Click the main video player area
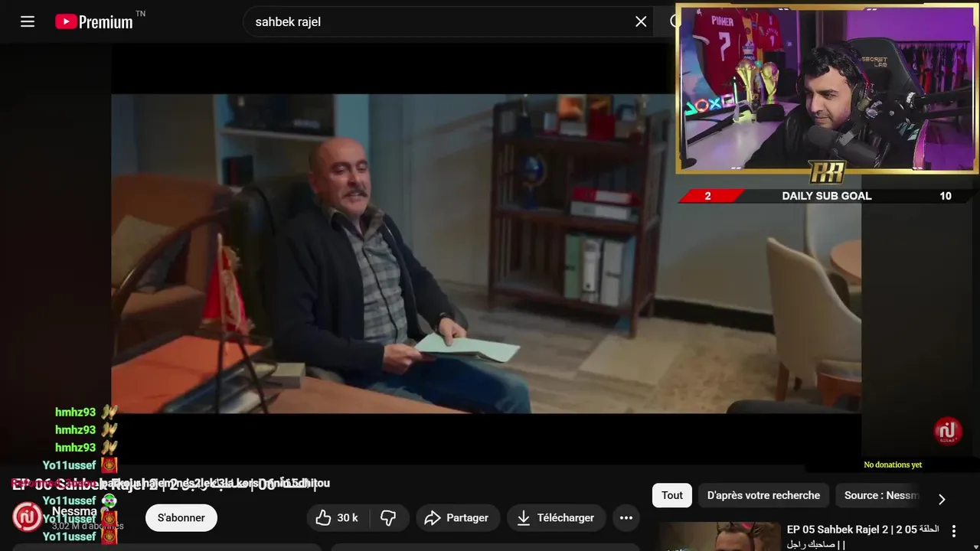 486,253
